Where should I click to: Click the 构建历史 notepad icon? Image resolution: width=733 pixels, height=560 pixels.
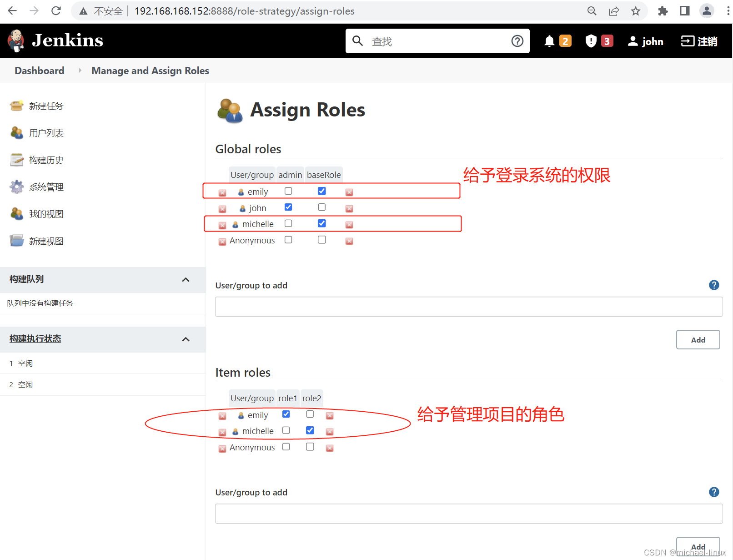coord(17,160)
